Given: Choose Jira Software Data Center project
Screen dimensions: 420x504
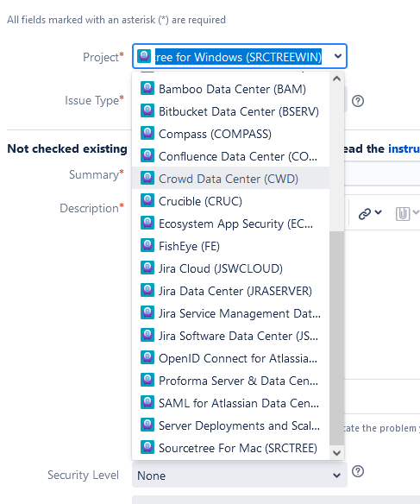Looking at the screenshot, I should click(x=230, y=336).
